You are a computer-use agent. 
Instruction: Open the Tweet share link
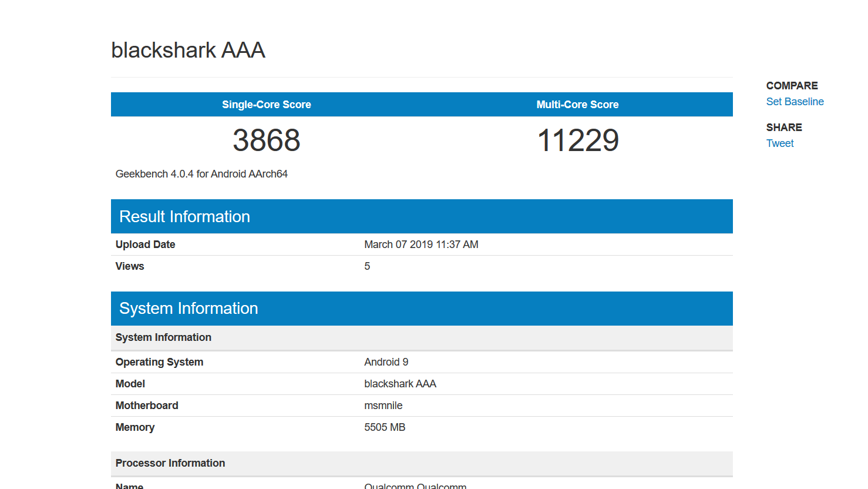(x=780, y=143)
